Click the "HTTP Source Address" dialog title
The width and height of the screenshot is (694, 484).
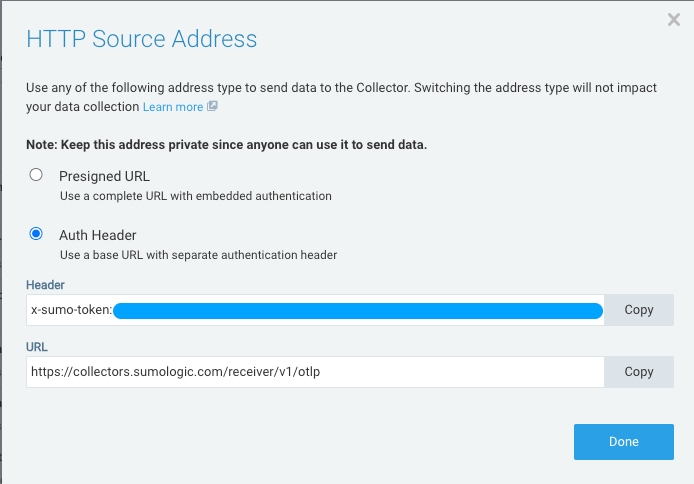(x=141, y=40)
